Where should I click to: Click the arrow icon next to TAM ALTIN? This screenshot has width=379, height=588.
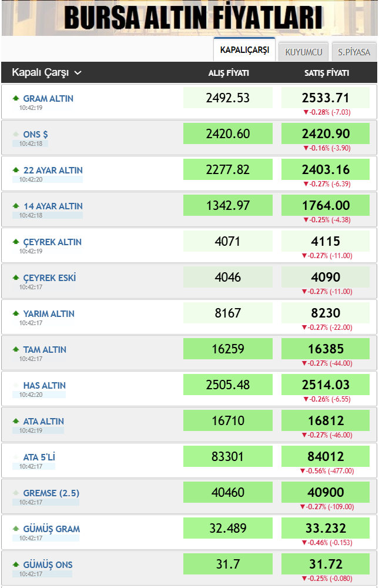(16, 349)
